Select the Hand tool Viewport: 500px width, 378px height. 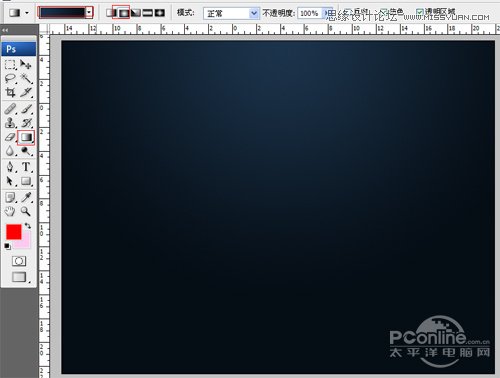(10, 211)
